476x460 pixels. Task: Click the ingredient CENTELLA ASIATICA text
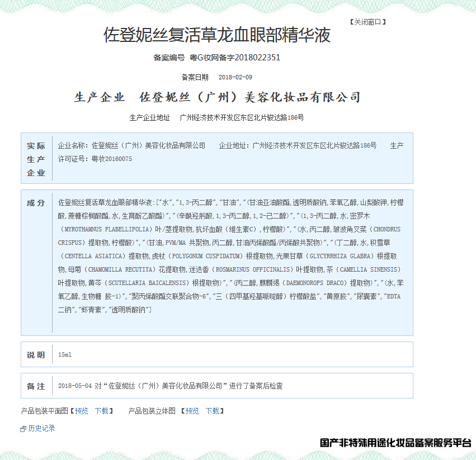(93, 256)
